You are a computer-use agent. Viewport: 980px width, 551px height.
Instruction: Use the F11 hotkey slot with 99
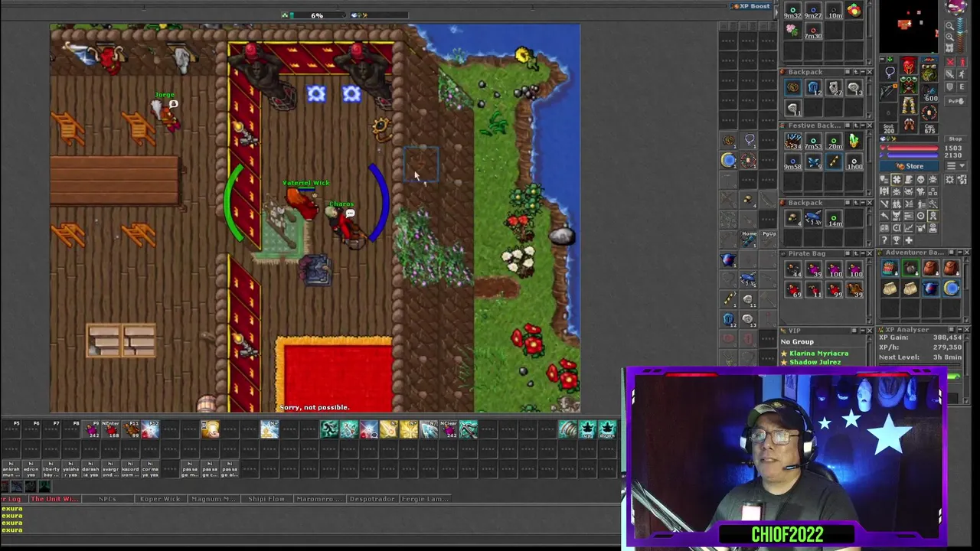coord(130,429)
